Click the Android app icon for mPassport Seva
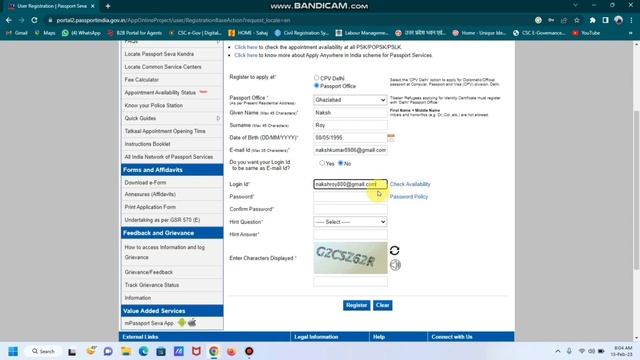This screenshot has height=360, width=640. [182, 322]
